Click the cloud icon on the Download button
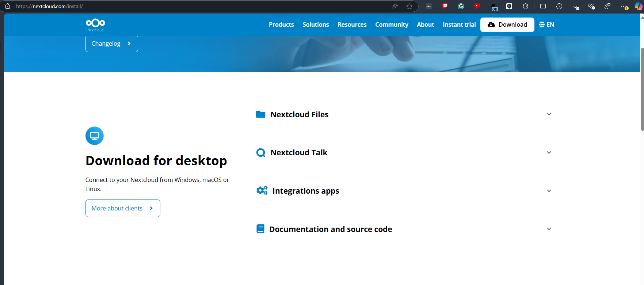The width and height of the screenshot is (644, 285). [491, 24]
